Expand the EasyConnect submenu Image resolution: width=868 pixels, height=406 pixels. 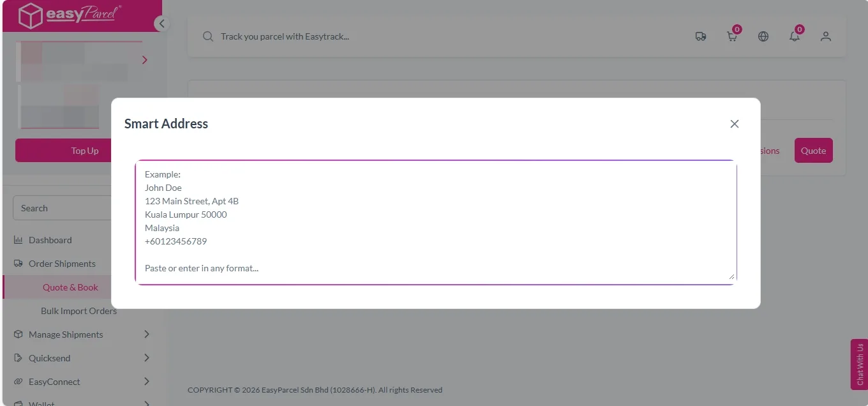pyautogui.click(x=147, y=382)
